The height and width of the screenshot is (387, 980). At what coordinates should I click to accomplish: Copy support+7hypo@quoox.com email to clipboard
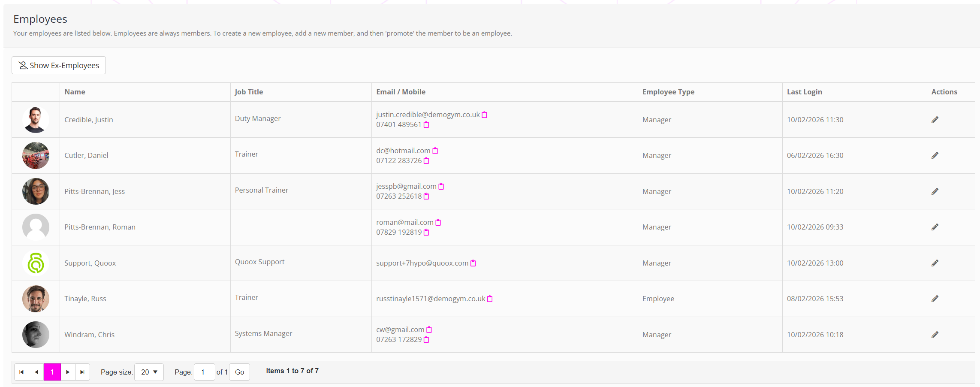[x=473, y=263]
